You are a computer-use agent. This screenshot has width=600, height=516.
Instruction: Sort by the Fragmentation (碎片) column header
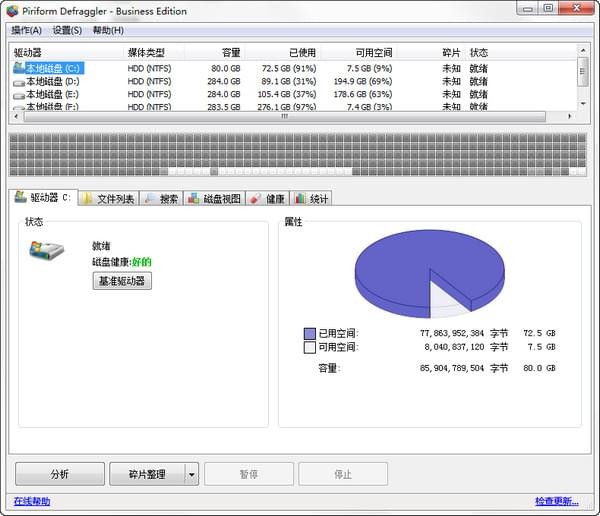(451, 52)
